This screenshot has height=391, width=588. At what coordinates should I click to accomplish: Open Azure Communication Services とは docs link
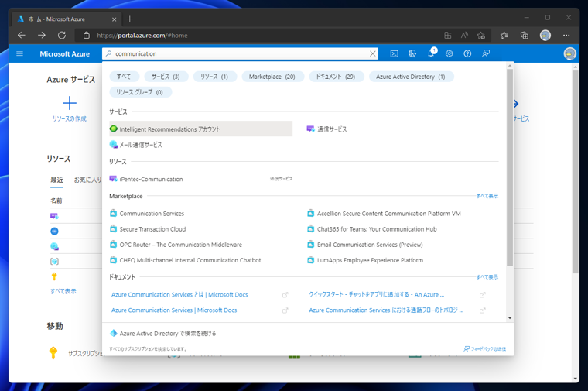click(179, 294)
